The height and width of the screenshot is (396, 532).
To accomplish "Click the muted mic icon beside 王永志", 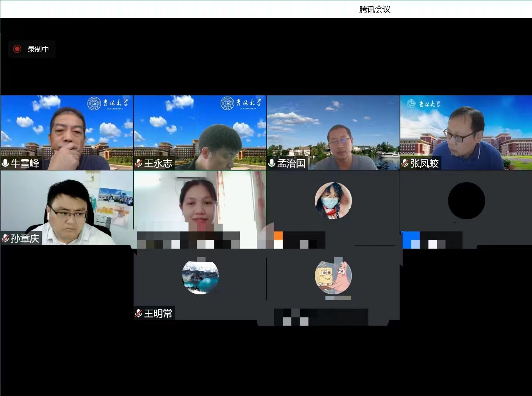I will pyautogui.click(x=139, y=163).
